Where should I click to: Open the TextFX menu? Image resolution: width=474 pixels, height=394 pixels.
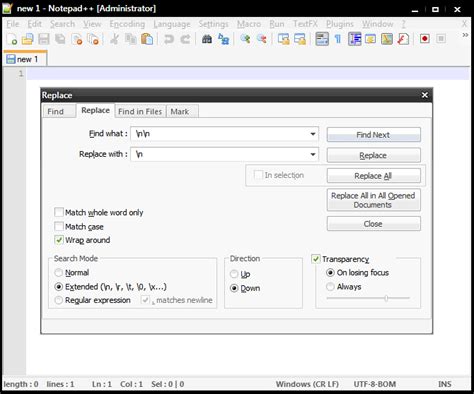pyautogui.click(x=305, y=24)
